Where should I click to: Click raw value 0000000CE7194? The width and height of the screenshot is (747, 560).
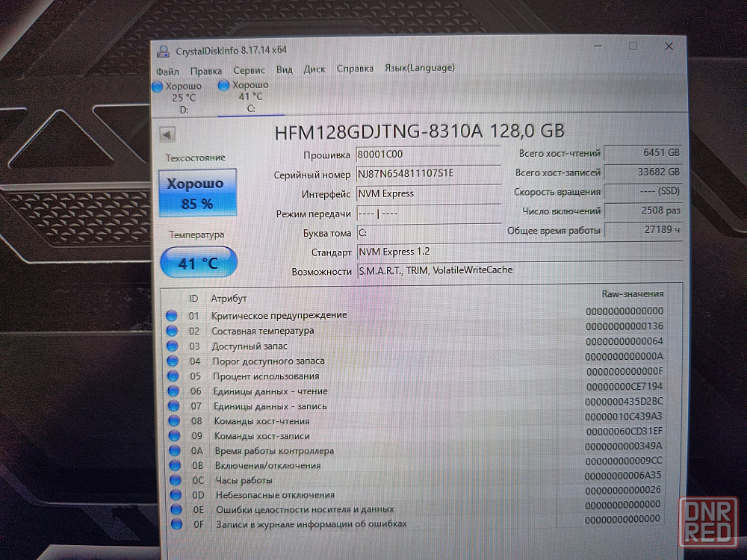tap(624, 386)
